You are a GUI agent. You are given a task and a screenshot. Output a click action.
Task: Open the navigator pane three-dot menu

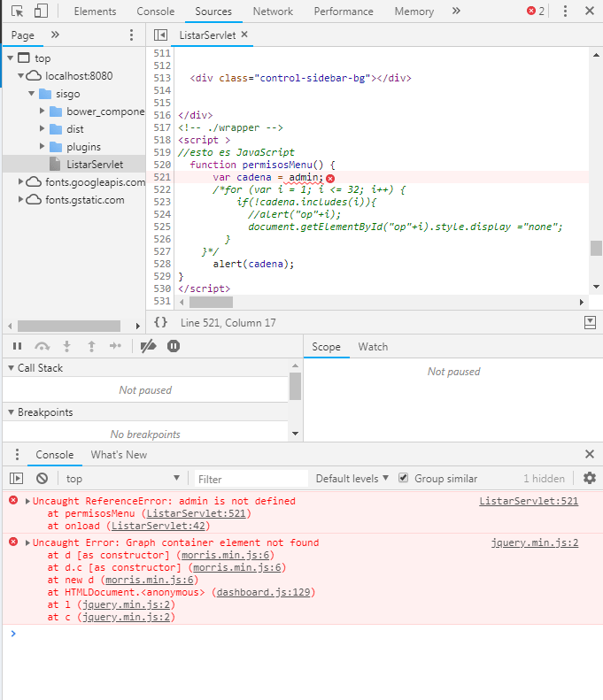point(131,35)
